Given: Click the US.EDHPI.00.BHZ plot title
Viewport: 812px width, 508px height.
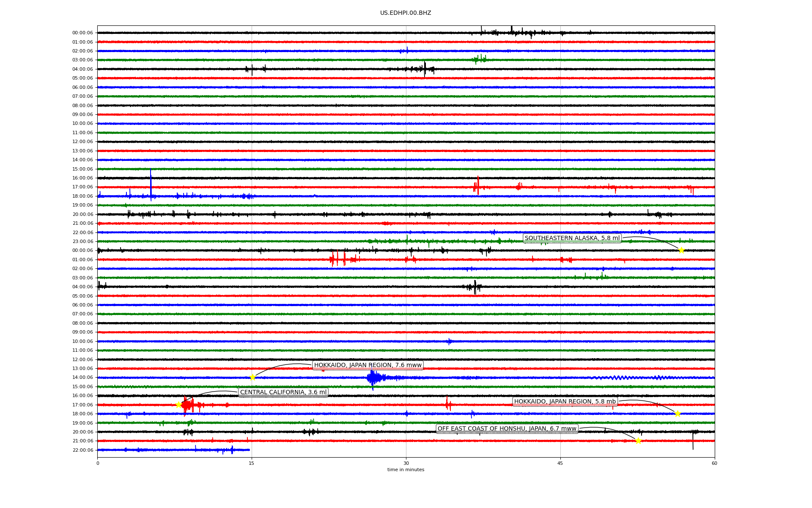Looking at the screenshot, I should (406, 13).
